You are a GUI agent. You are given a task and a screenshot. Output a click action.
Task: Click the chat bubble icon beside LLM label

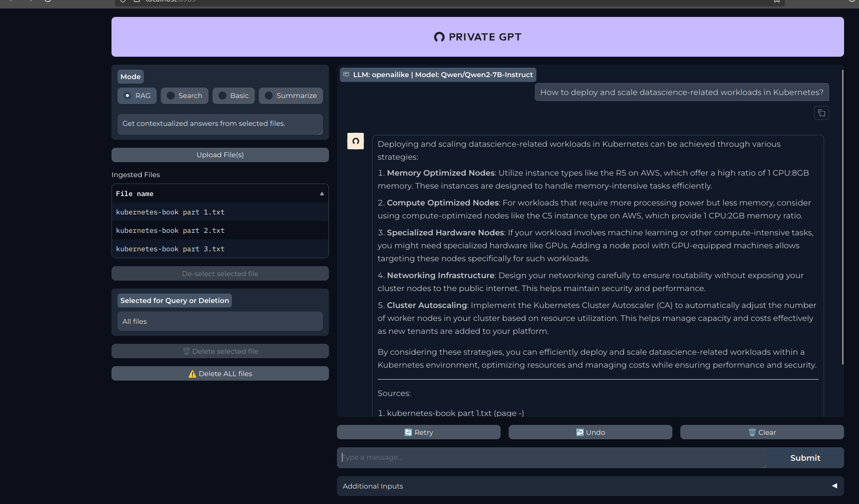pos(346,75)
